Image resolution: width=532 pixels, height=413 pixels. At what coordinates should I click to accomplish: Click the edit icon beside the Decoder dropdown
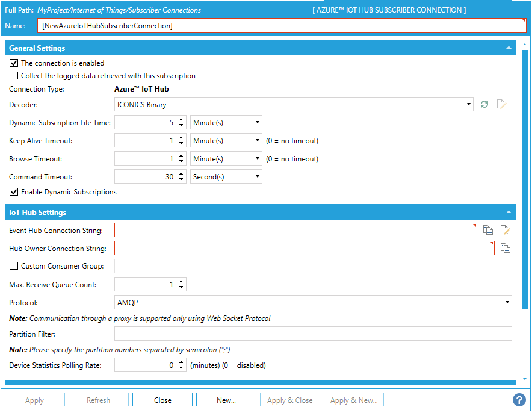point(502,105)
